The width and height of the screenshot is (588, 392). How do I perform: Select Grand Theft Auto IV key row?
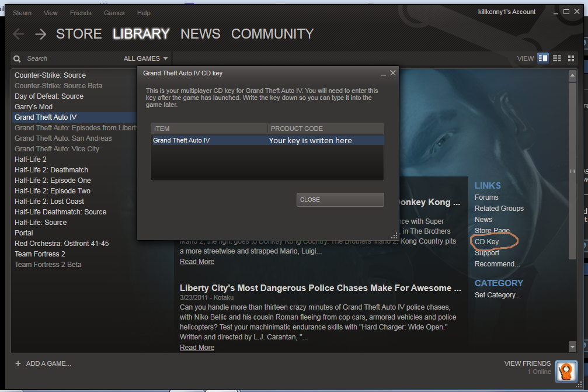[267, 140]
